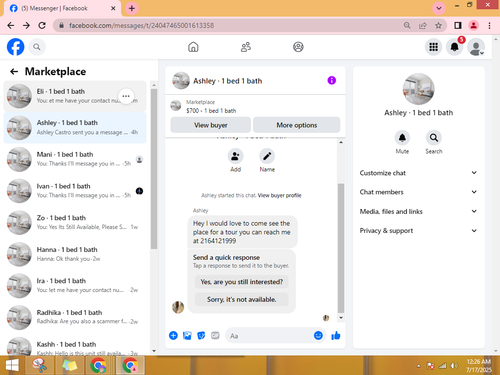Open the emoji picker in message box

[318, 335]
